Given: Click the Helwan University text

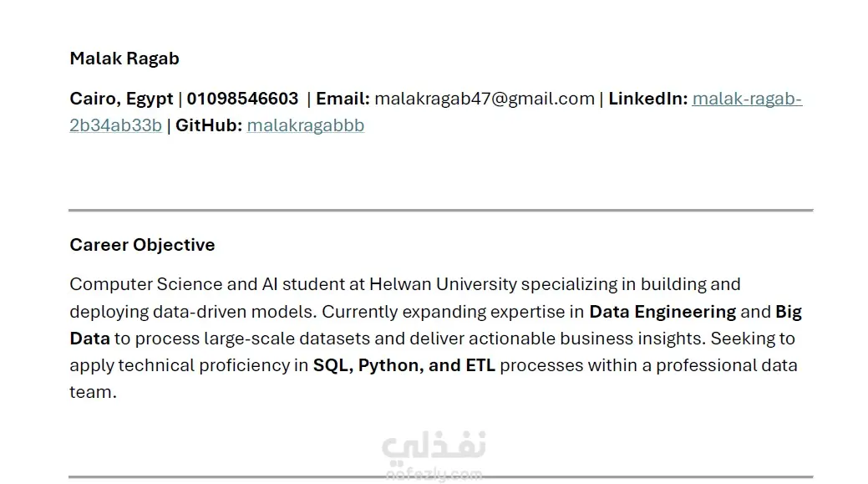Looking at the screenshot, I should pos(443,285).
